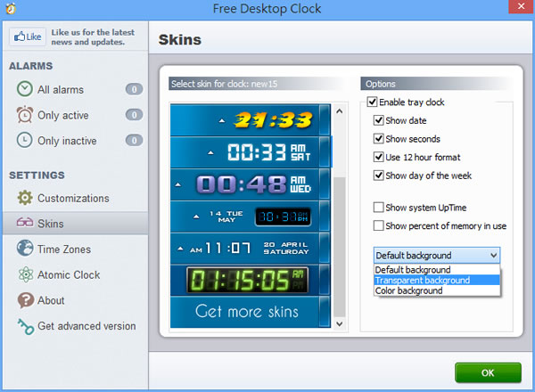
Task: Click the All alarms clock icon
Action: [25, 89]
